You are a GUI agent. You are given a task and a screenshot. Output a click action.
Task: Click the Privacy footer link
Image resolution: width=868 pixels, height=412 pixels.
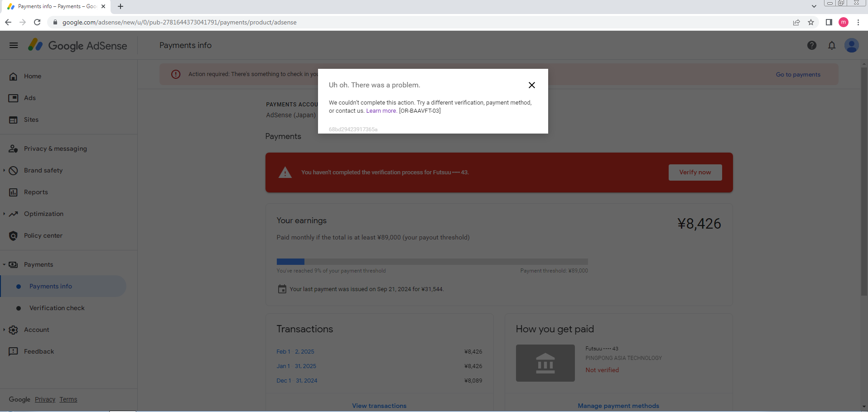(45, 399)
